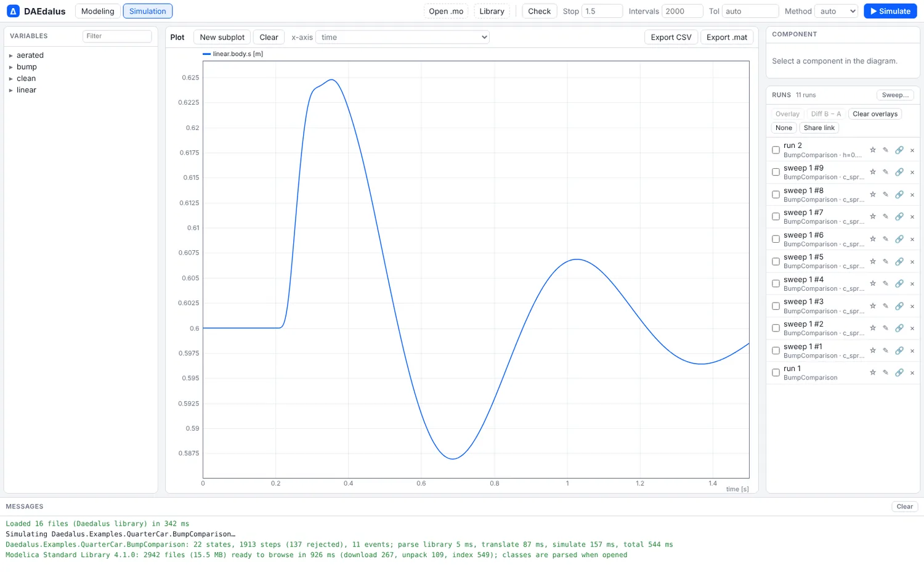
Task: Check the sweep 1 #8 checkbox
Action: tap(776, 195)
